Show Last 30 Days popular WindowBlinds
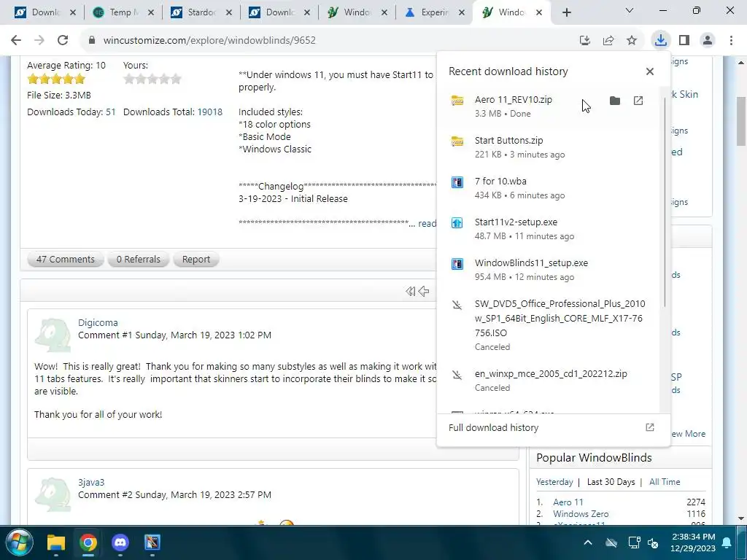This screenshot has width=747, height=560. click(x=611, y=482)
